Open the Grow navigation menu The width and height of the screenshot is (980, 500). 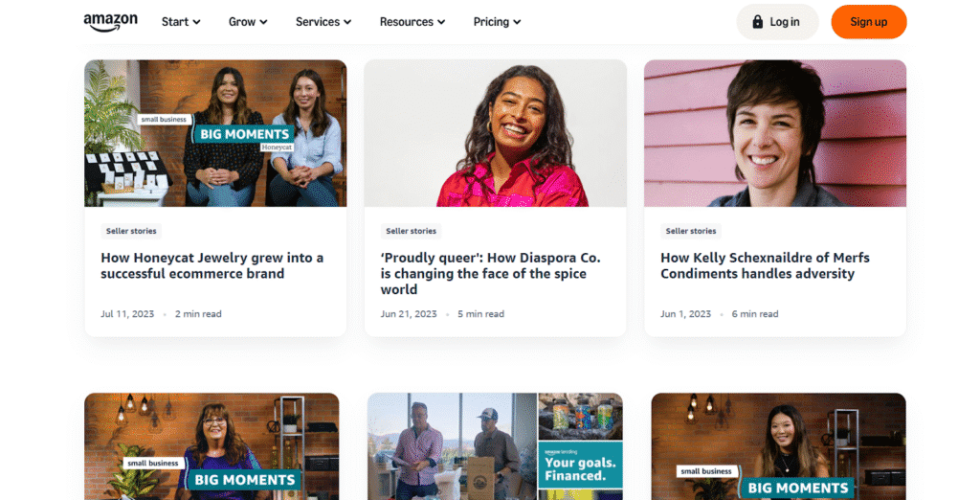(x=248, y=22)
